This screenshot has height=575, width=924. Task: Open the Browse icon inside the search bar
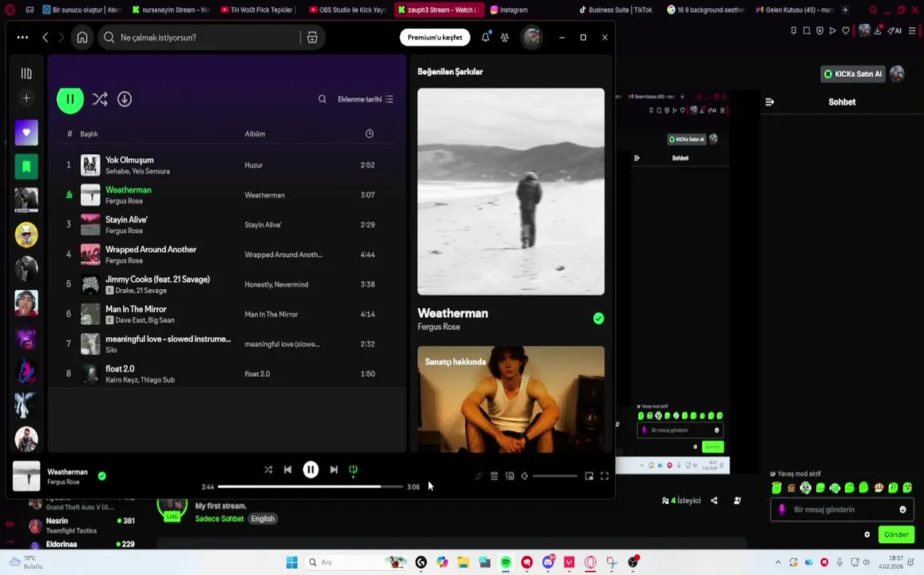coord(312,37)
